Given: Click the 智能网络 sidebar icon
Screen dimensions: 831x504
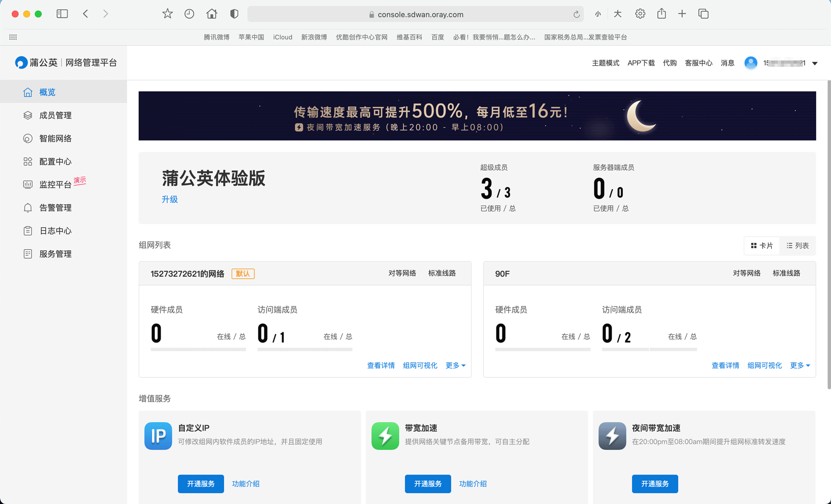Looking at the screenshot, I should [28, 139].
